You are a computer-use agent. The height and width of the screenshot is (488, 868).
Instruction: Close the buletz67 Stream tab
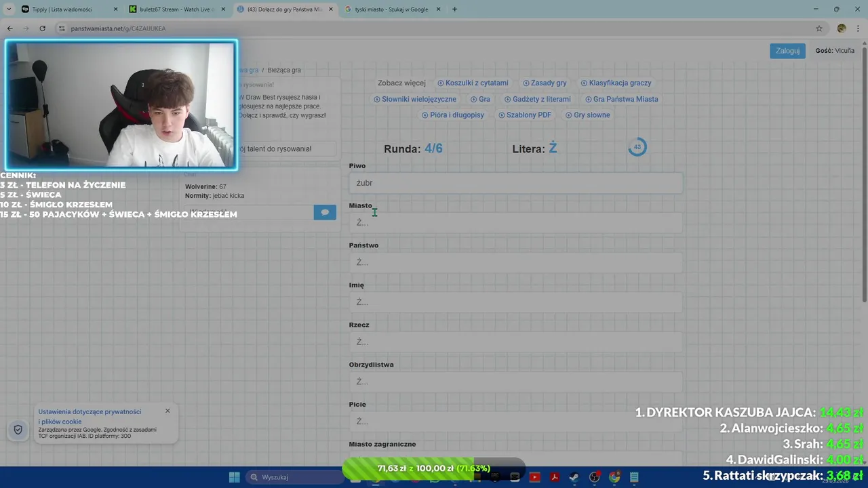(222, 9)
